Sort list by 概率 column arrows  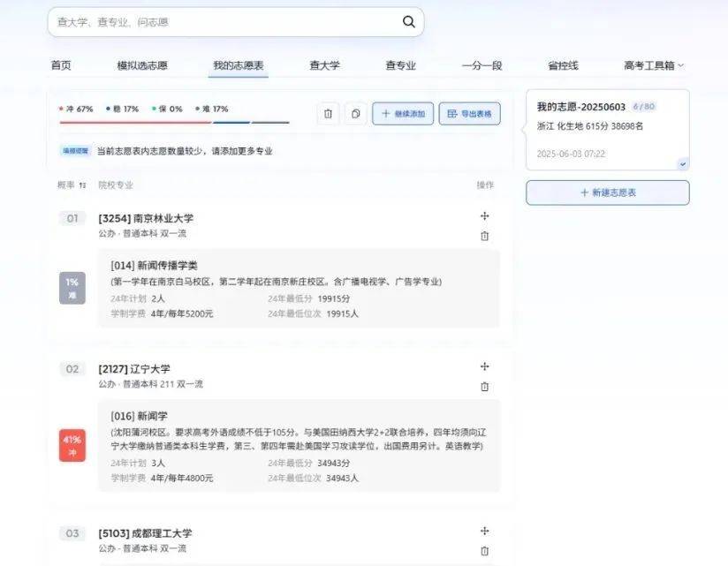coord(82,185)
